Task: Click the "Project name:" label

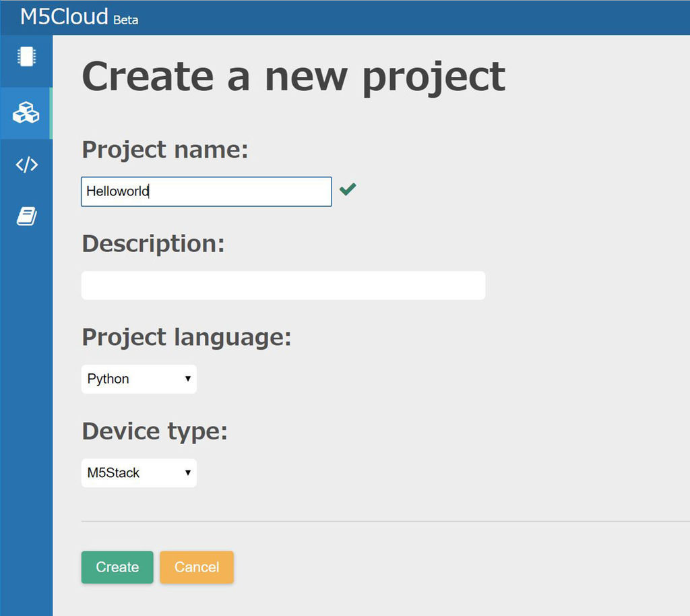Action: click(165, 150)
